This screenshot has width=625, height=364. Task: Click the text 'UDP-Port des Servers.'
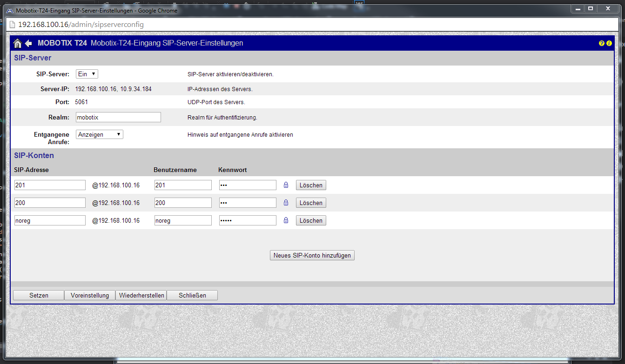coord(216,102)
